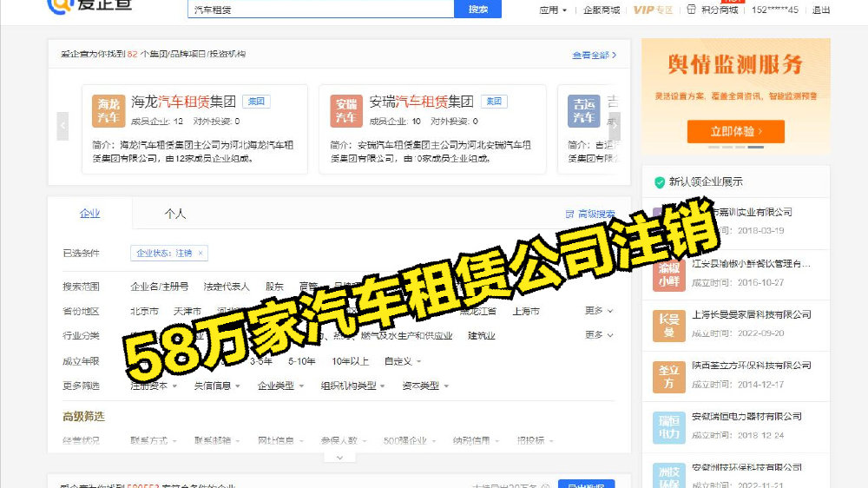868x488 pixels.
Task: Click the carousel previous arrow
Action: click(x=62, y=126)
